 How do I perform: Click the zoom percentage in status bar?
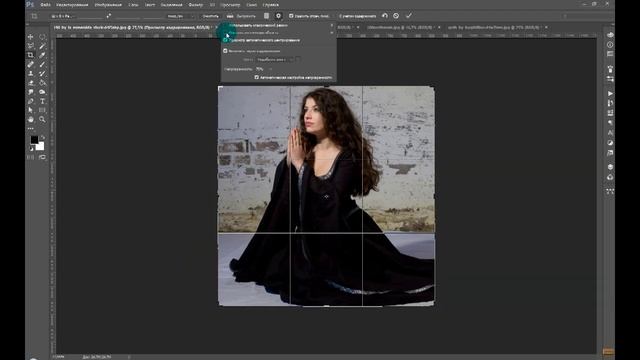[58, 357]
